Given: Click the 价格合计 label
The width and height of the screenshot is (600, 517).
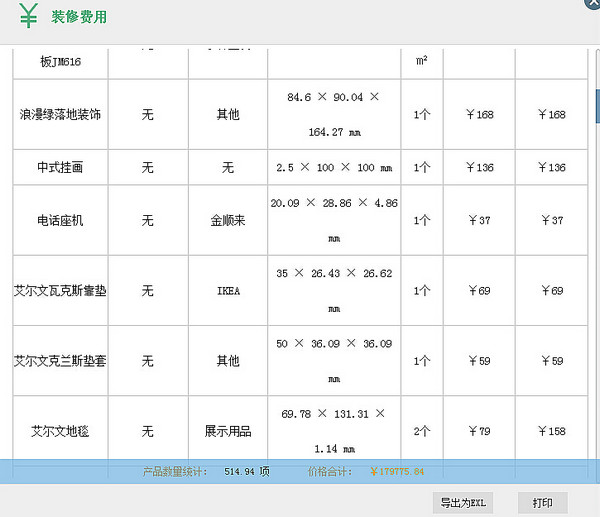Looking at the screenshot, I should click(330, 471).
